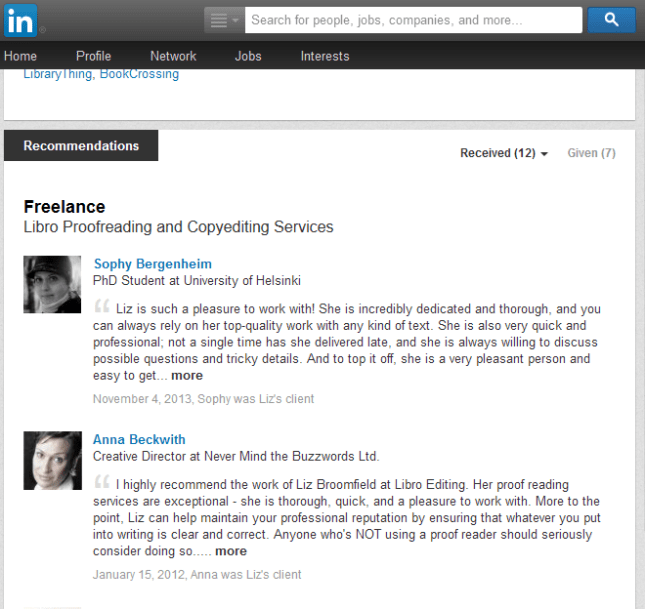645x609 pixels.
Task: Open the search category filter dropdown
Action: click(x=223, y=20)
